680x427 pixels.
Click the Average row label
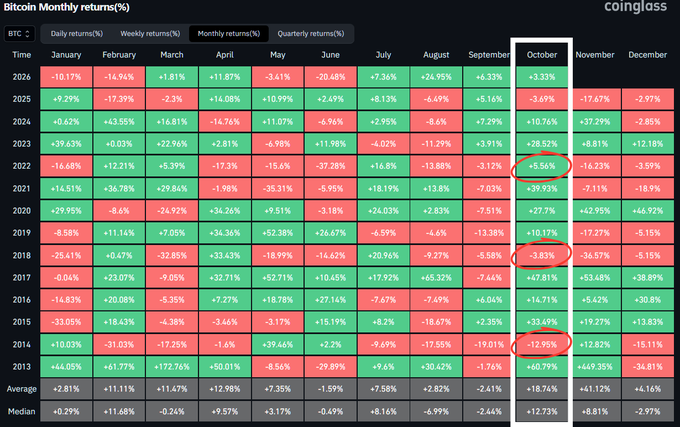(22, 389)
